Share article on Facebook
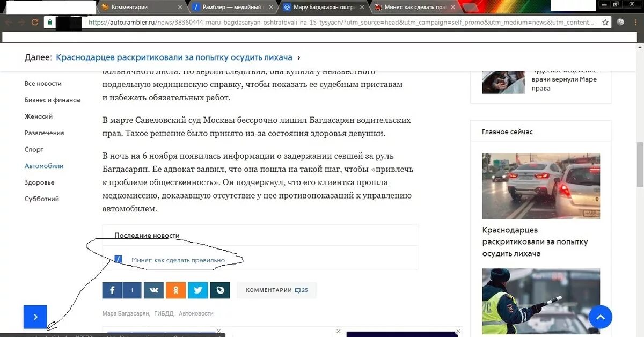Screen dimensions: 644x337 [x=112, y=290]
